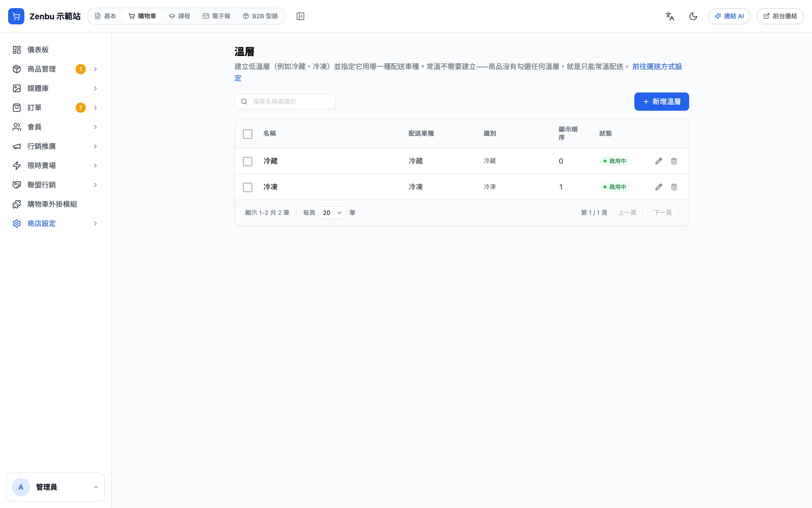The height and width of the screenshot is (508, 812).
Task: Expand the 訂單 submenu chevron
Action: [95, 107]
